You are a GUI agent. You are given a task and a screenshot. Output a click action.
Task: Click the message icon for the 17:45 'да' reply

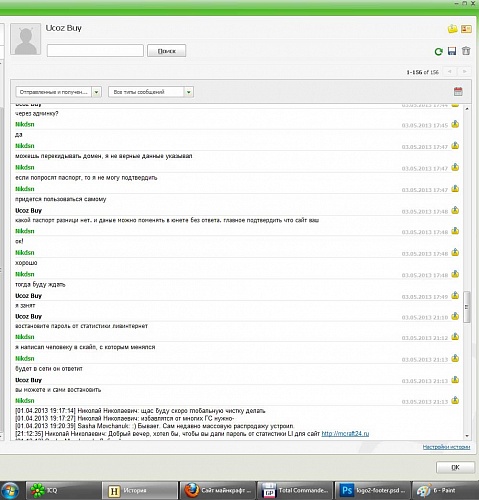(x=455, y=124)
